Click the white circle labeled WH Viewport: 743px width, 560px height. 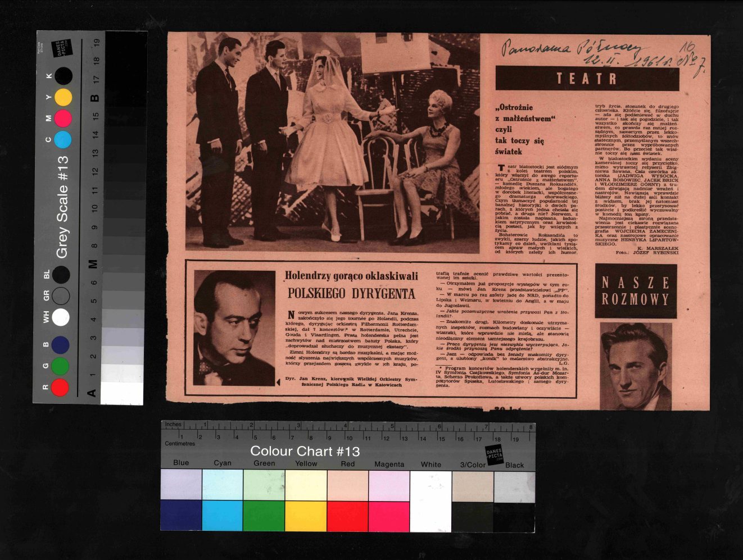(61, 317)
